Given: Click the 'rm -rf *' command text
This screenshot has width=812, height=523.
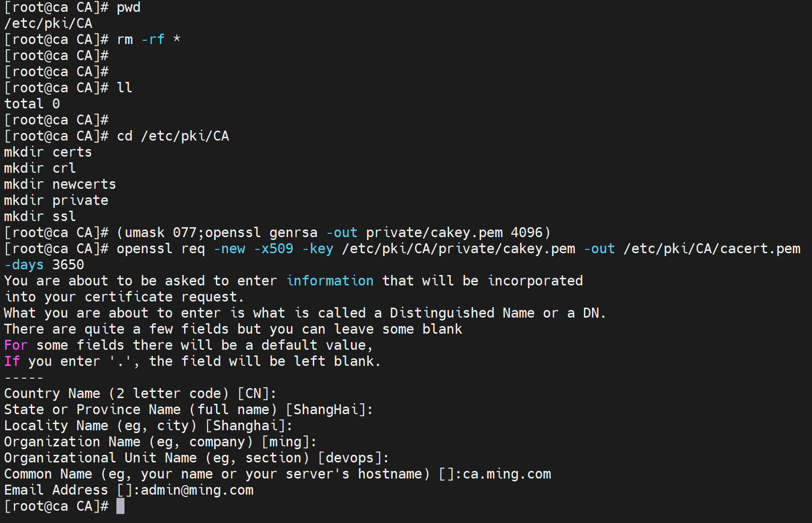Looking at the screenshot, I should coord(149,39).
